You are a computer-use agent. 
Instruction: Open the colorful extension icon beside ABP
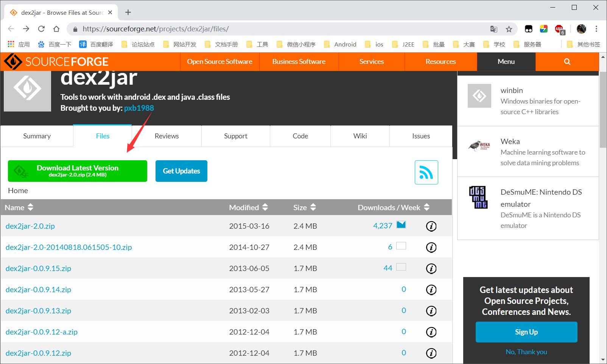point(544,29)
